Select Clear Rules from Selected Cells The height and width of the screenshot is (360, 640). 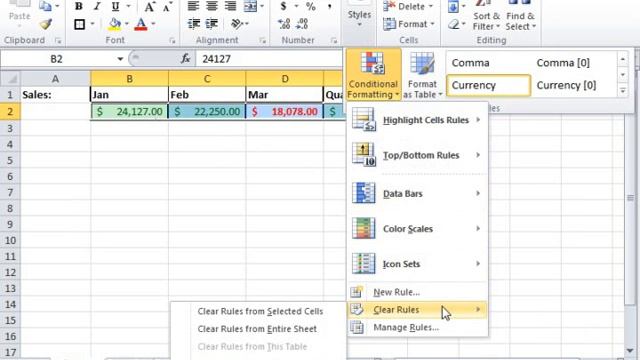pyautogui.click(x=260, y=311)
